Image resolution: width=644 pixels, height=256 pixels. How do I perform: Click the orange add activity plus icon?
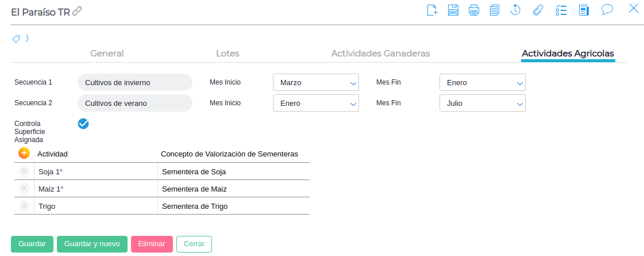24,153
